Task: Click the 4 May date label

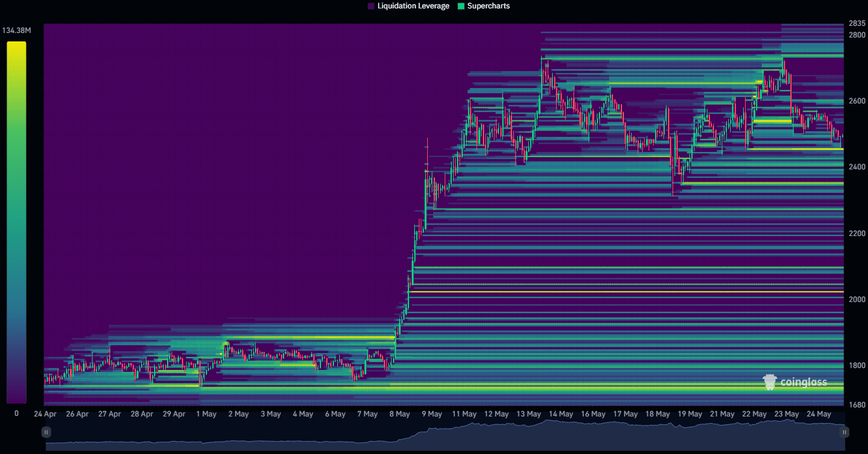Action: point(303,414)
